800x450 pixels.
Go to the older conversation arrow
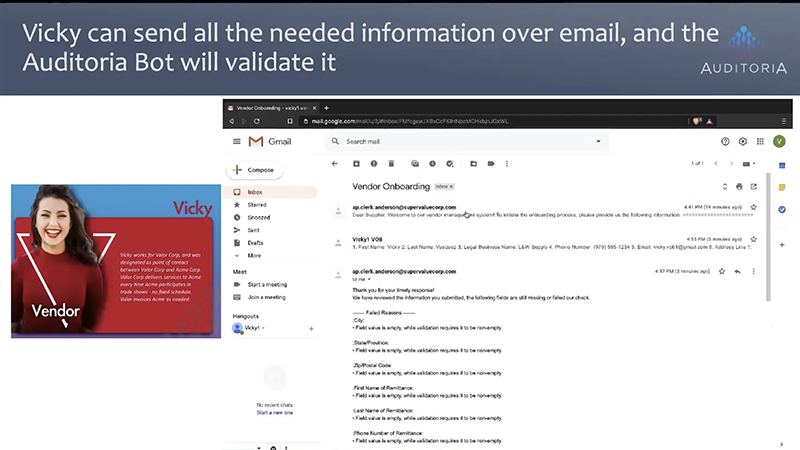[x=731, y=164]
